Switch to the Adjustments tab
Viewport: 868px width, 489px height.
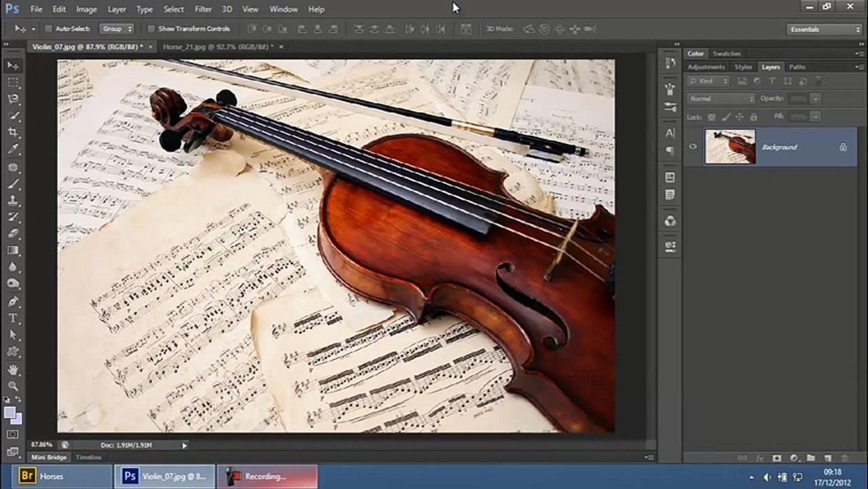[x=706, y=67]
